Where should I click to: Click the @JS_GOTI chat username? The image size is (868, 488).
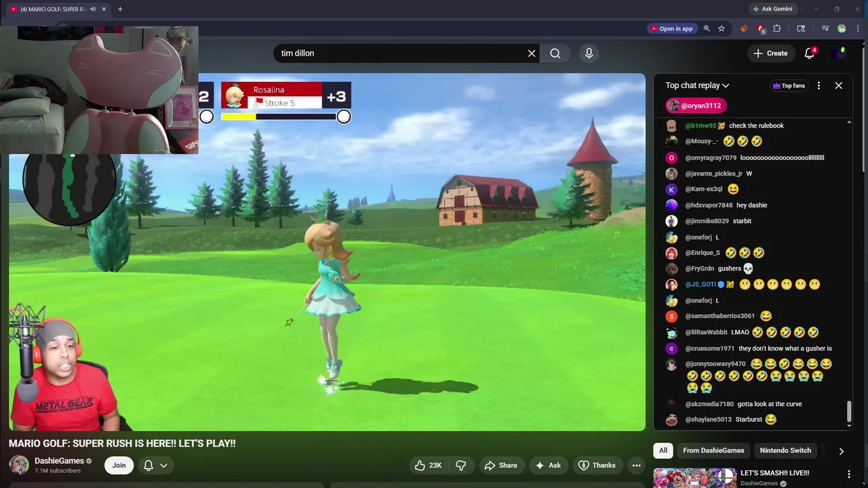pyautogui.click(x=701, y=285)
